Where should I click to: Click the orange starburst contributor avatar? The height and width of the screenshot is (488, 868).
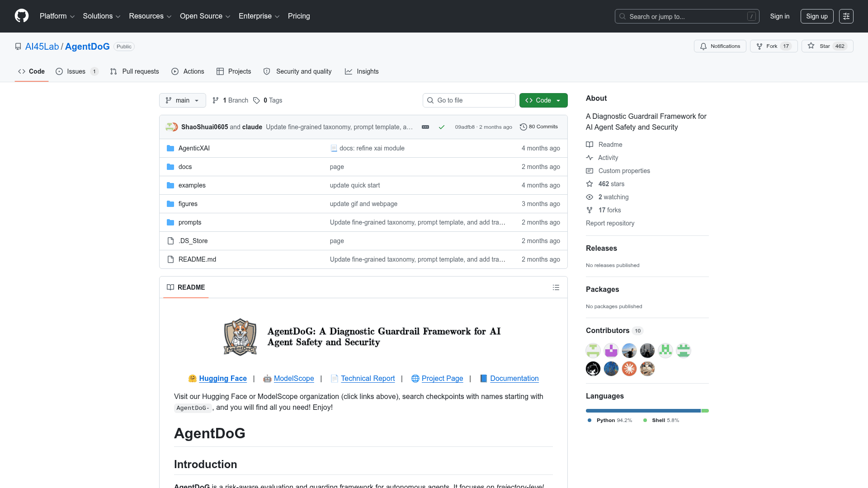click(x=629, y=369)
